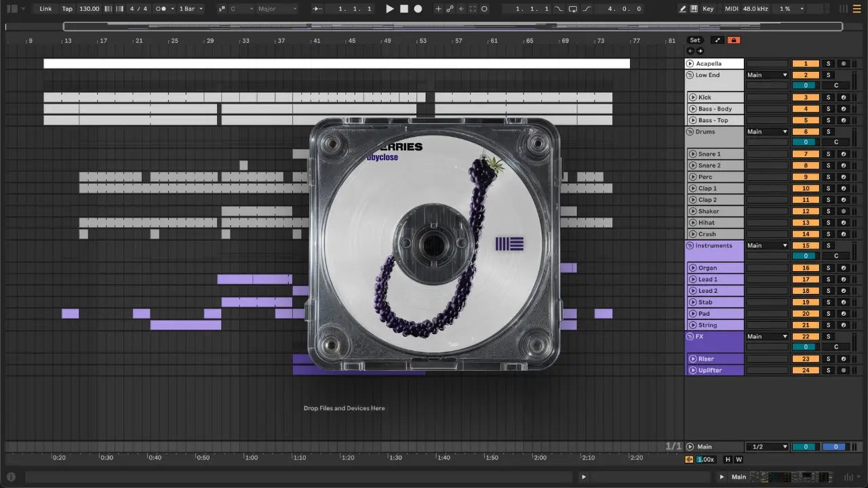Arm the Snare 1 track for recording

click(843, 154)
